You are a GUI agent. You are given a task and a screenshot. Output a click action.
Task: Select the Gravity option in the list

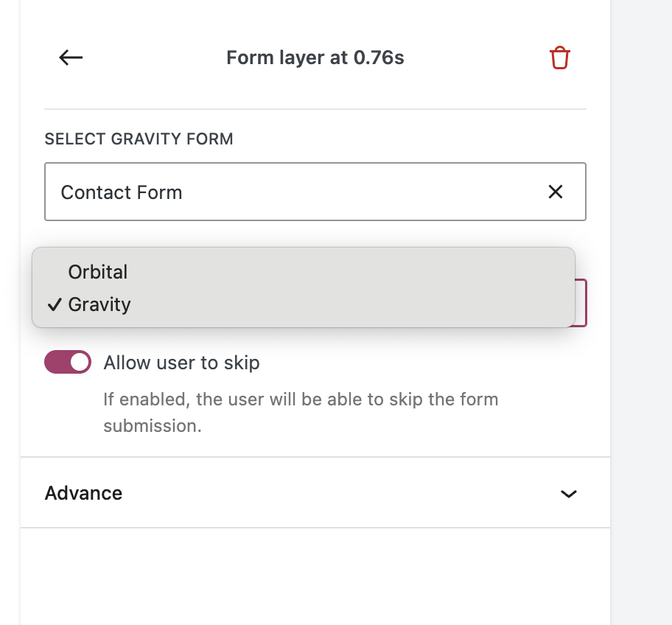(x=99, y=304)
